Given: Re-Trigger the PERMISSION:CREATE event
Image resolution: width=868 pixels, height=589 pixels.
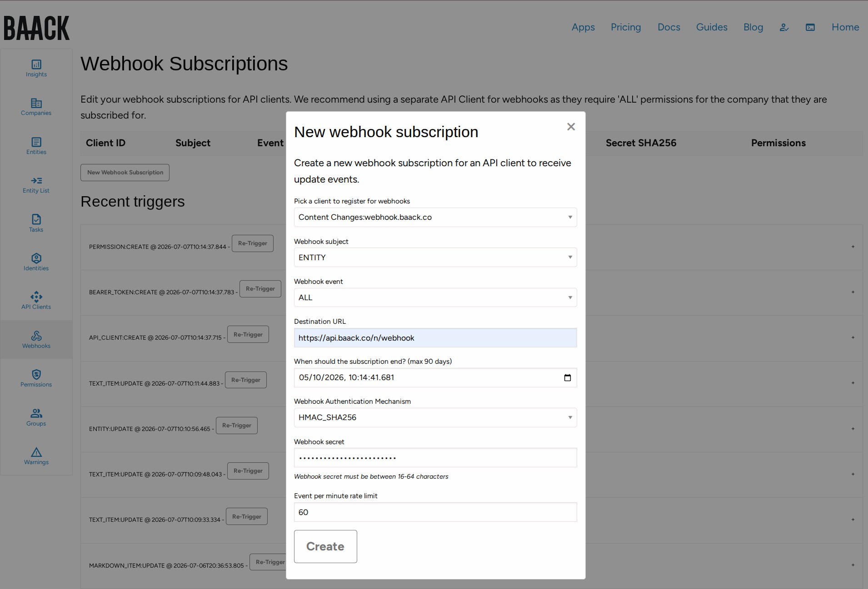Looking at the screenshot, I should (x=253, y=243).
